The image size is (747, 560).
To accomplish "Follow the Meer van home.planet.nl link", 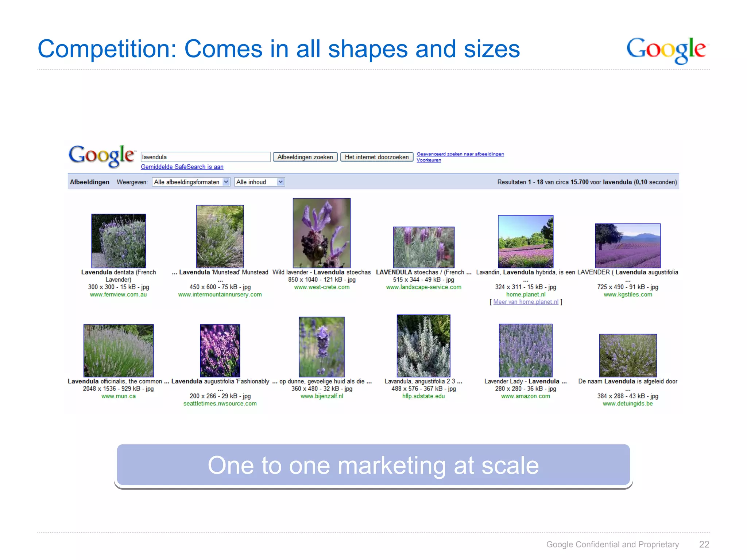I will (x=526, y=302).
